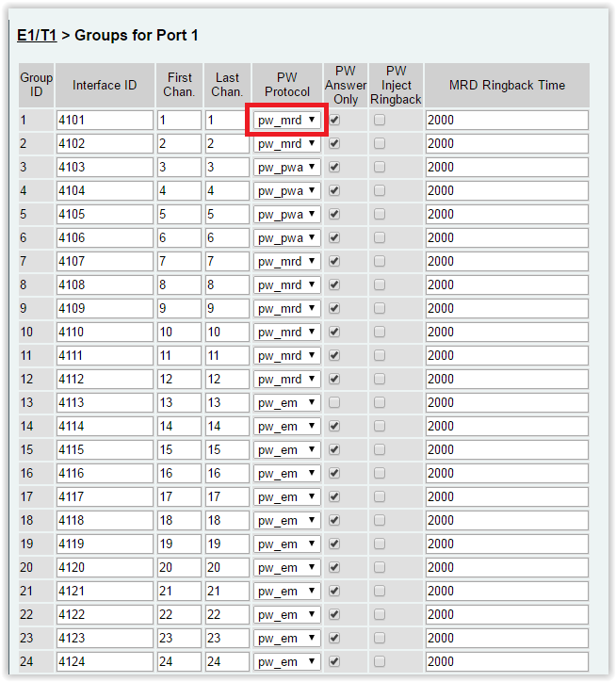Image resolution: width=616 pixels, height=682 pixels.
Task: Edit First Chan. field for group 24
Action: click(x=179, y=661)
